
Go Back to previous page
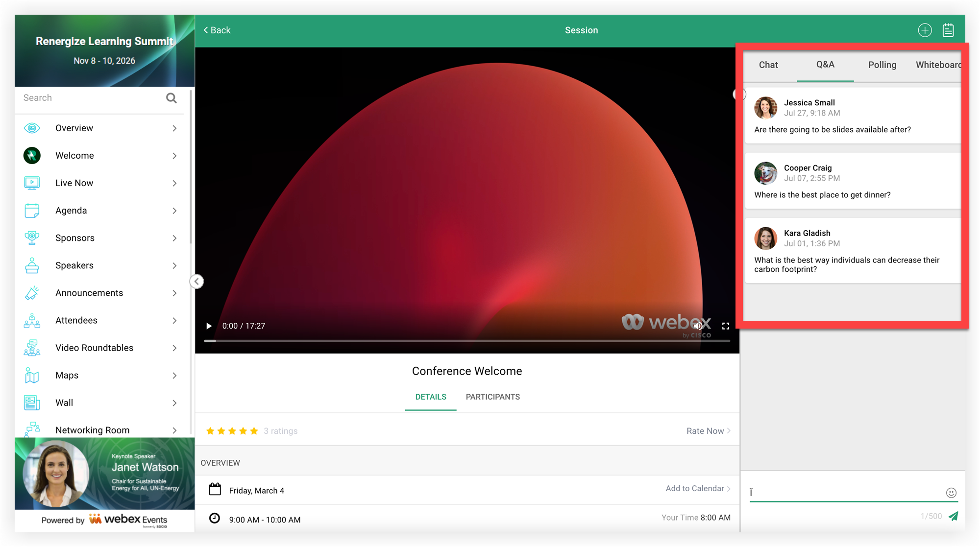tap(217, 30)
